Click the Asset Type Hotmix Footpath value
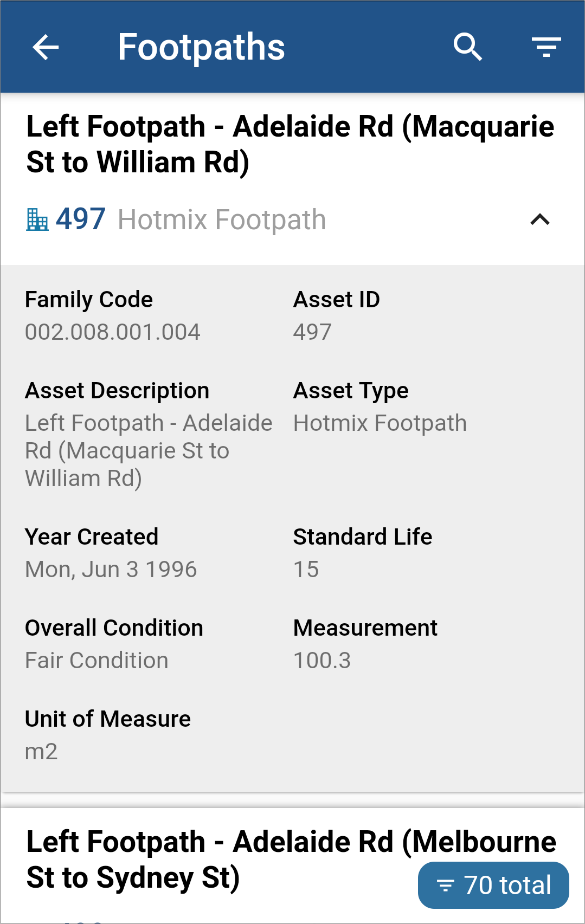The image size is (585, 924). pos(380,423)
